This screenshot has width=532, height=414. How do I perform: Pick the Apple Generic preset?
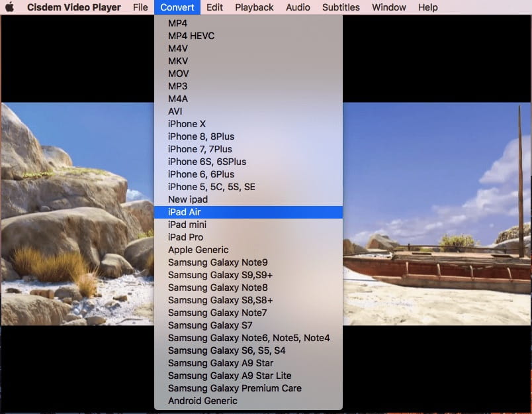point(248,250)
